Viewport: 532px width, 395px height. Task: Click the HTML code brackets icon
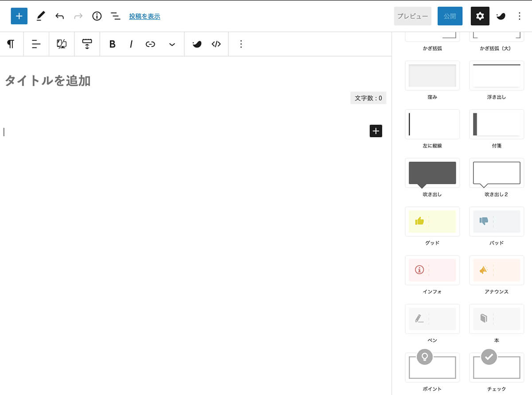pyautogui.click(x=216, y=44)
